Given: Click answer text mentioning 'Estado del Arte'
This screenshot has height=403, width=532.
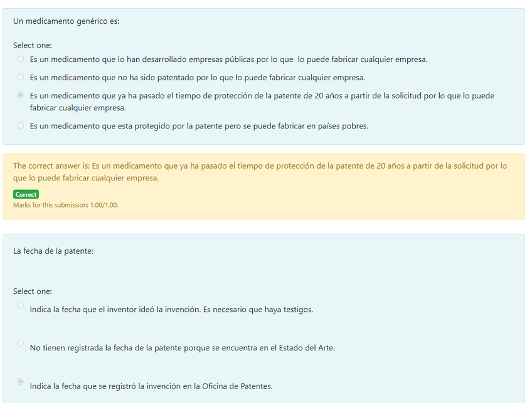Looking at the screenshot, I should (x=182, y=348).
